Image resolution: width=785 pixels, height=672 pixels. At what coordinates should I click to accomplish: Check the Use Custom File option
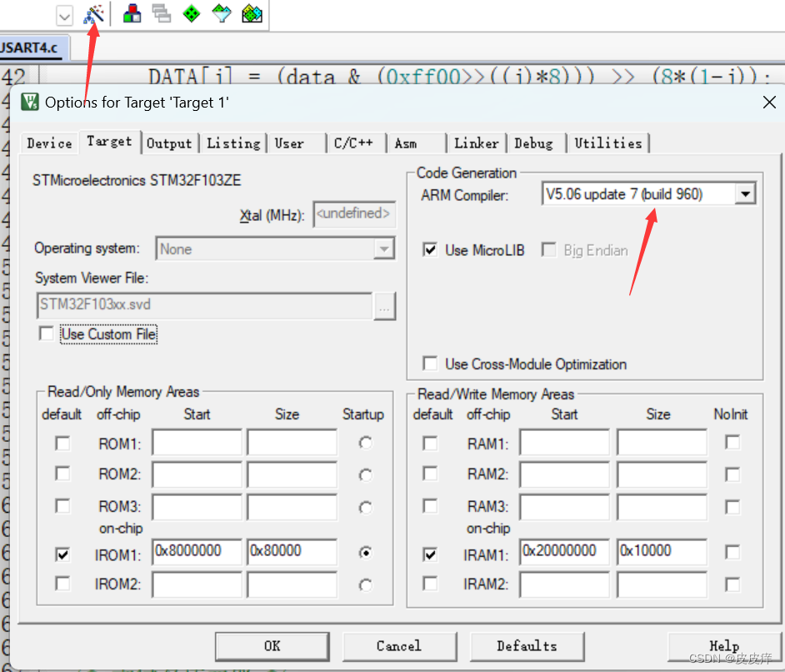tap(46, 333)
